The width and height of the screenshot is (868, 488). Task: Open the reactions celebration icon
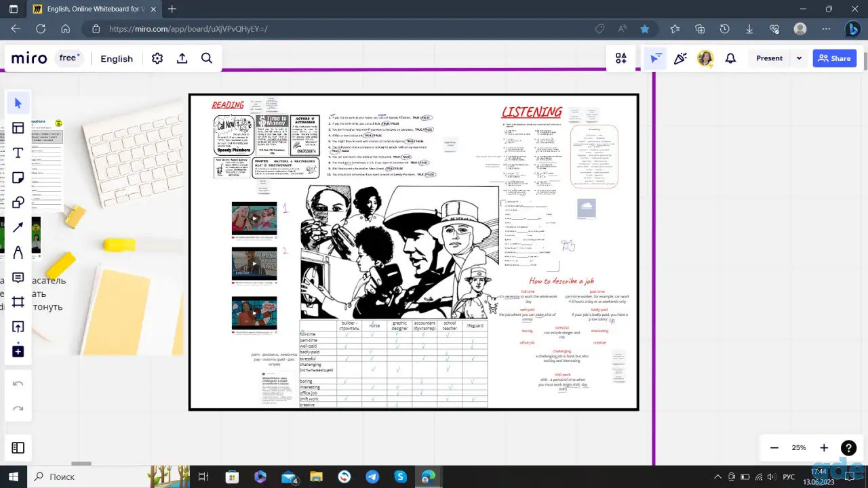tap(680, 58)
